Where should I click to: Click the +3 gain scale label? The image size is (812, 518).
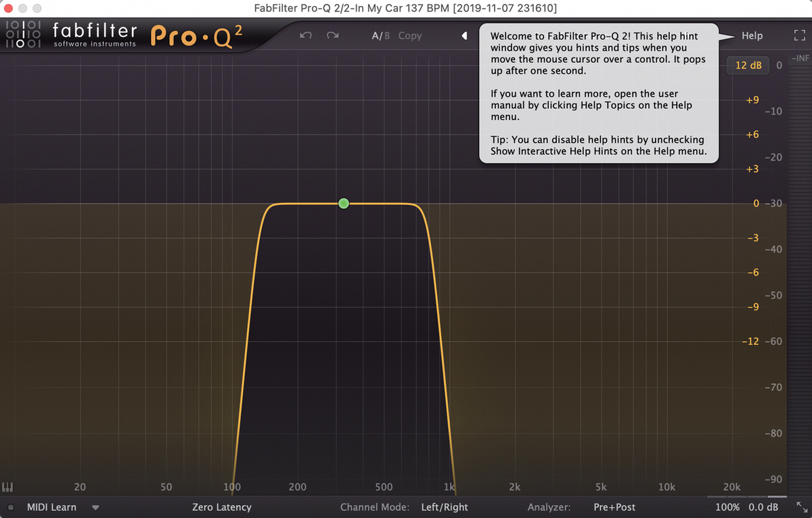[x=752, y=169]
